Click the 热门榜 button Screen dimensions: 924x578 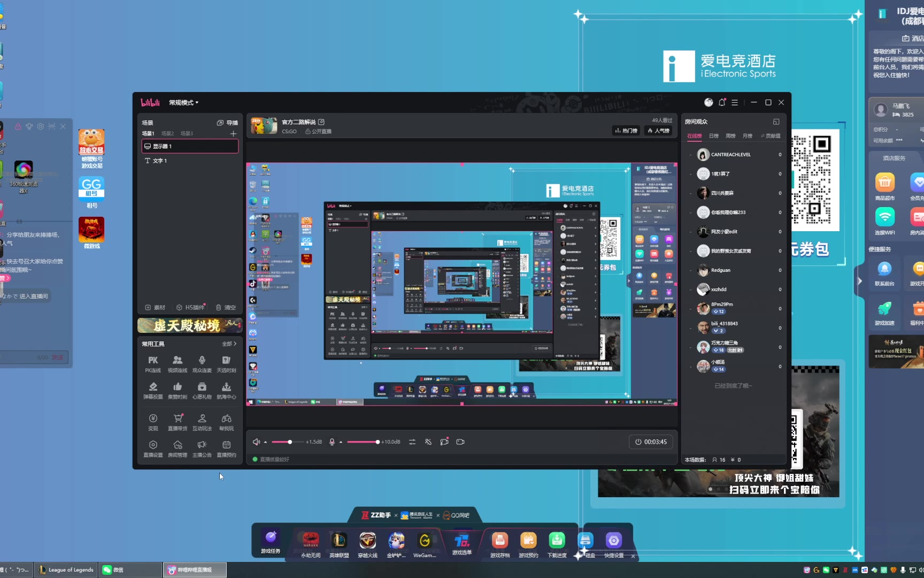pos(626,131)
